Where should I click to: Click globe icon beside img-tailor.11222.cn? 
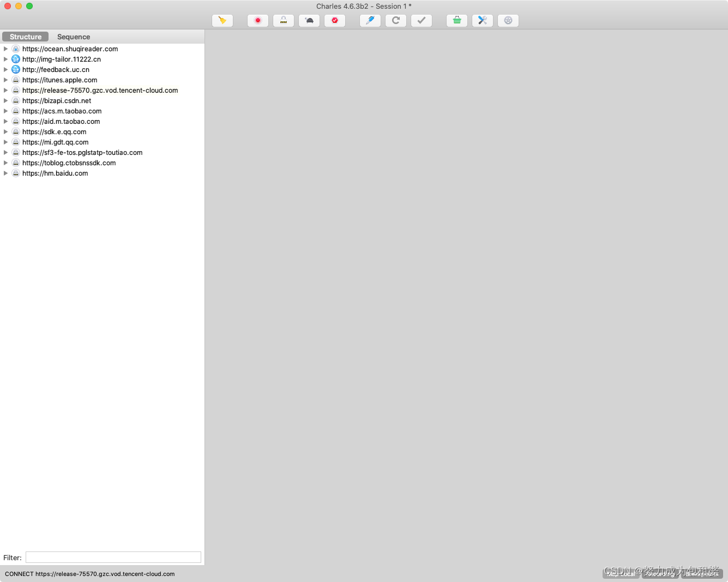pyautogui.click(x=16, y=59)
